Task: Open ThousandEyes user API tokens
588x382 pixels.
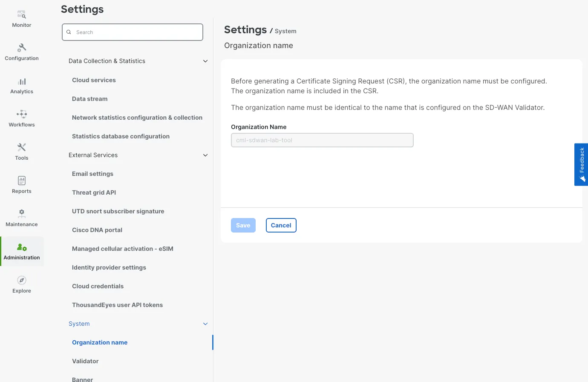Action: pyautogui.click(x=117, y=305)
